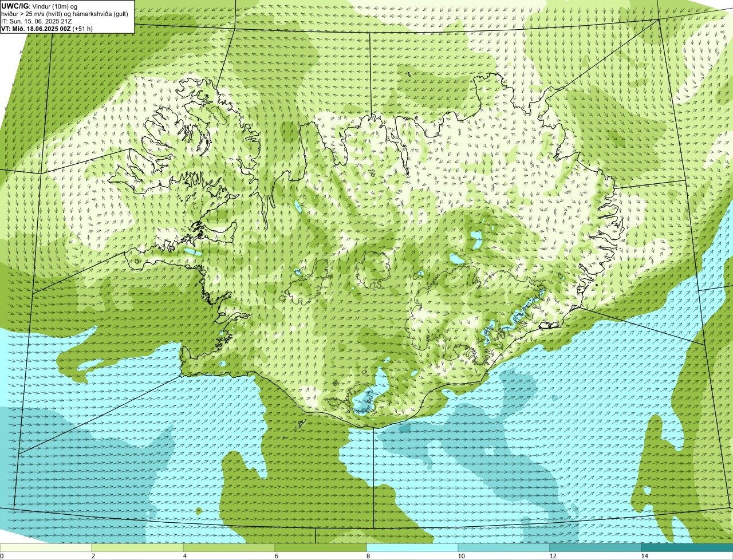This screenshot has width=733, height=560.
Task: Click the scale label "6"
Action: pos(276,556)
